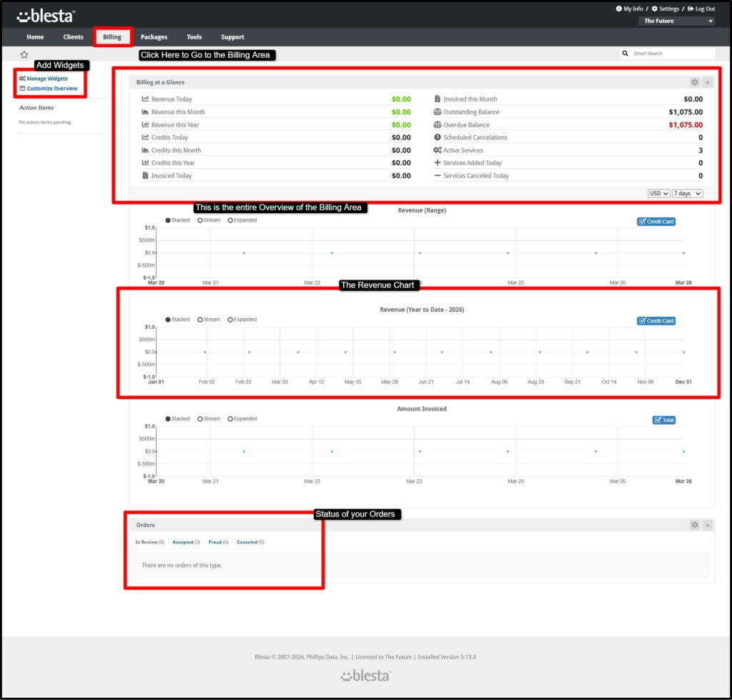This screenshot has height=700, width=732.
Task: Open Customize Overview from the sidebar
Action: tap(53, 88)
